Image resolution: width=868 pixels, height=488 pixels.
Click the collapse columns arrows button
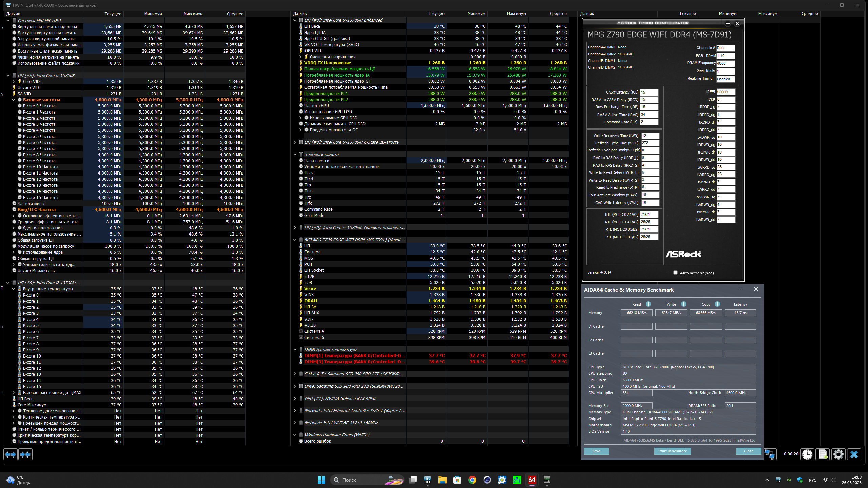[x=25, y=454]
